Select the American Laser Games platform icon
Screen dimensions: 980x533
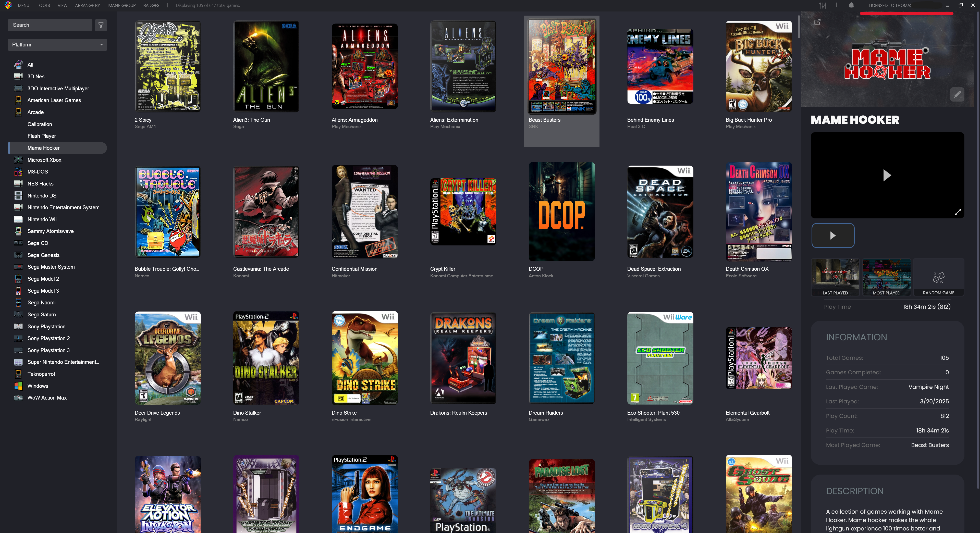click(x=18, y=101)
